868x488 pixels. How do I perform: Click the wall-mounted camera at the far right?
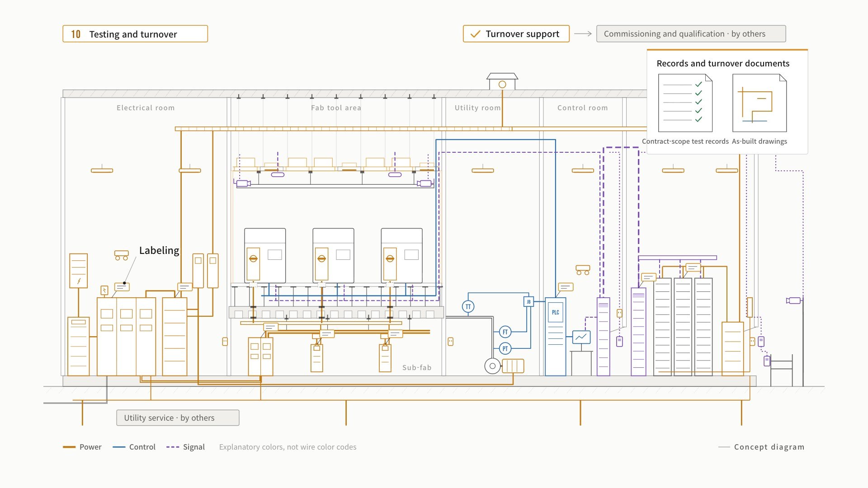coord(794,300)
